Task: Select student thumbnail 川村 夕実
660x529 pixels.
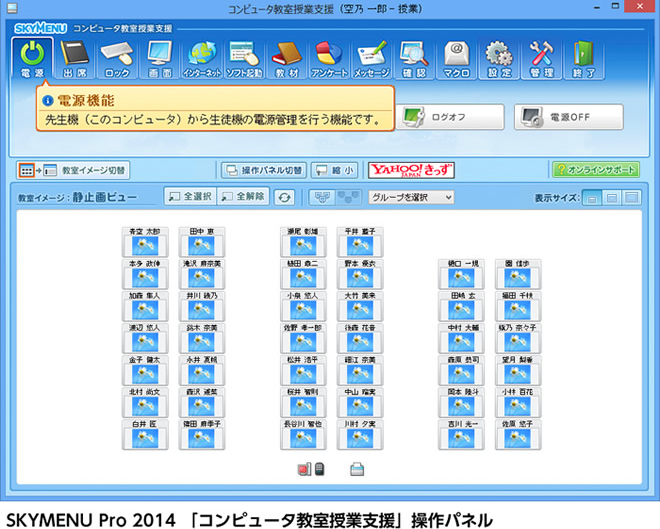Action: (x=360, y=435)
